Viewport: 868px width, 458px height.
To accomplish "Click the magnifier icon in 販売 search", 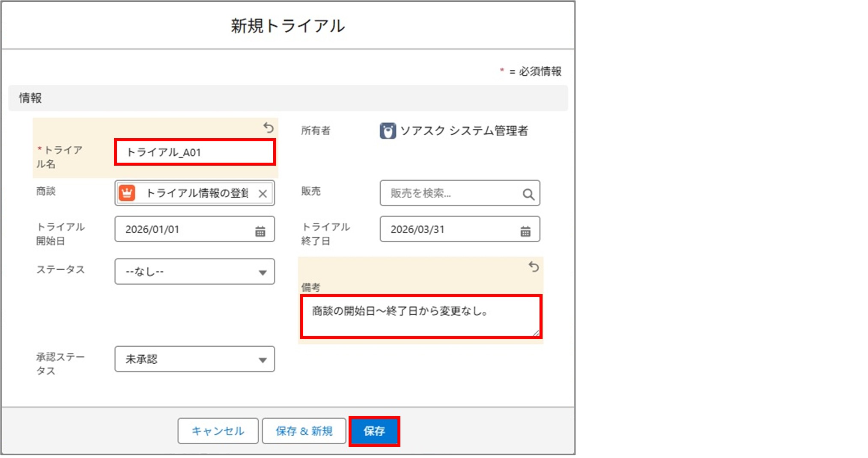I will click(529, 194).
